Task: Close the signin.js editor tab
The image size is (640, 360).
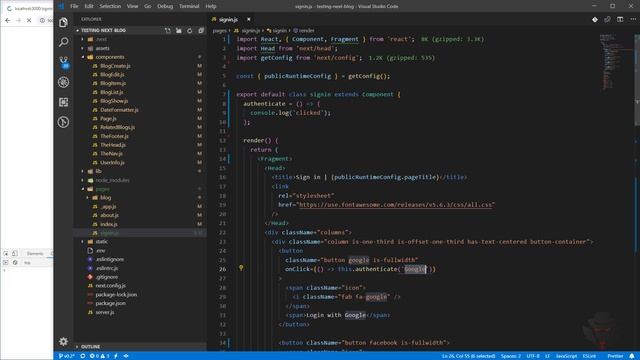Action: [248, 20]
